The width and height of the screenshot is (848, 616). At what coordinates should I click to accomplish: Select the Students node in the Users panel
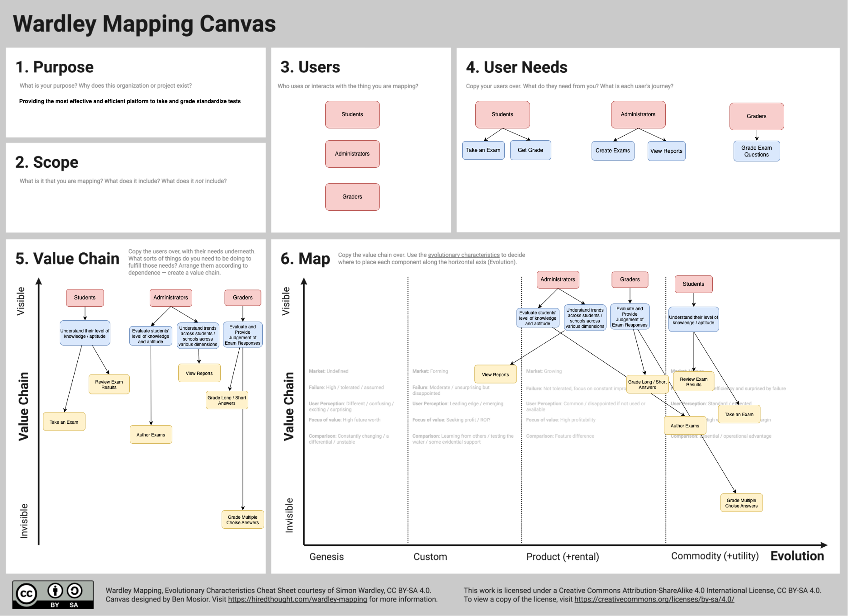point(352,114)
